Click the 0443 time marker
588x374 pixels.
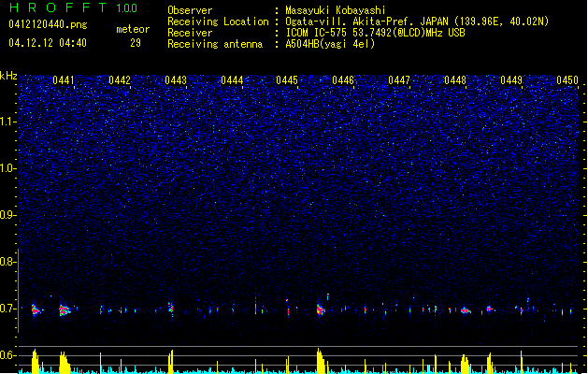[x=176, y=80]
